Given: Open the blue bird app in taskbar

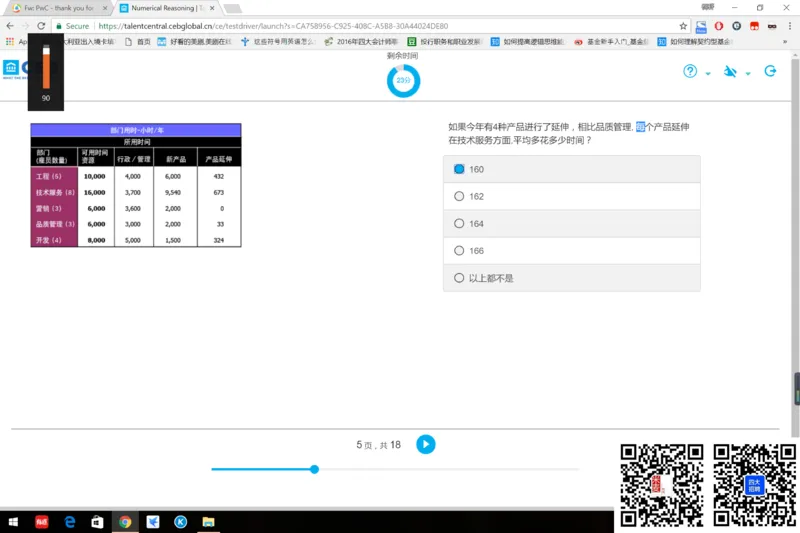Looking at the screenshot, I should coord(153,521).
